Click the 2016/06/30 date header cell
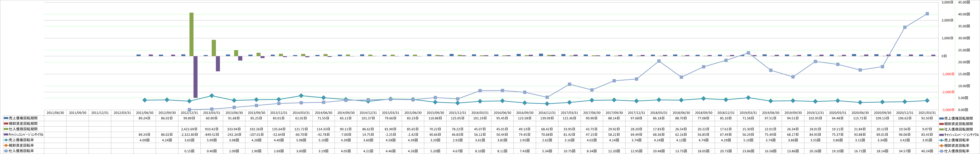The height and width of the screenshot is (154, 980). [503, 113]
